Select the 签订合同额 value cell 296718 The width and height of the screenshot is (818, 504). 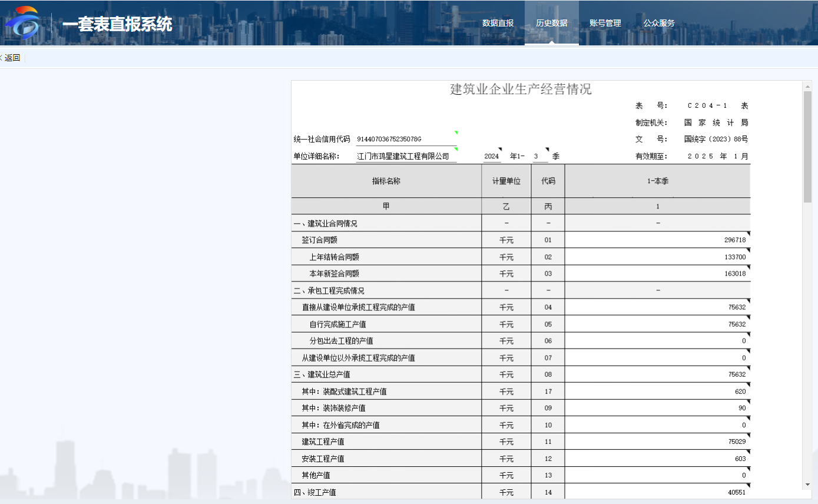(657, 240)
